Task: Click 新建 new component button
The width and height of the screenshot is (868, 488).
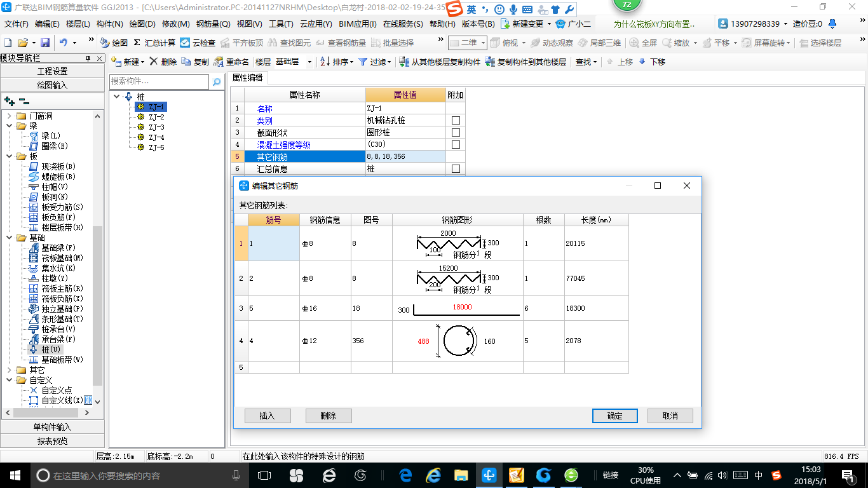Action: 127,62
